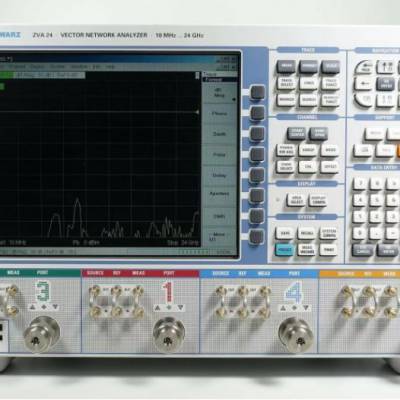
Task: Tap the START CENTER channel key
Action: coord(296,133)
